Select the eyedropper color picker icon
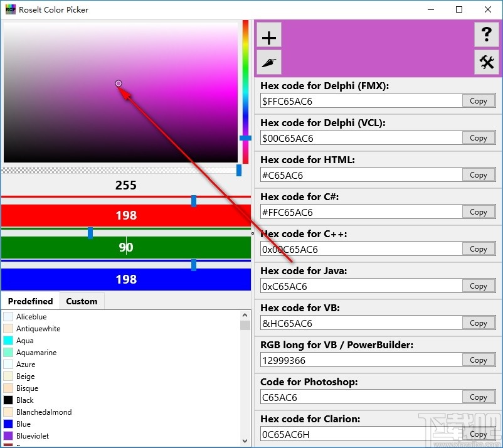Screen dimensions: 503x448 pyautogui.click(x=268, y=62)
